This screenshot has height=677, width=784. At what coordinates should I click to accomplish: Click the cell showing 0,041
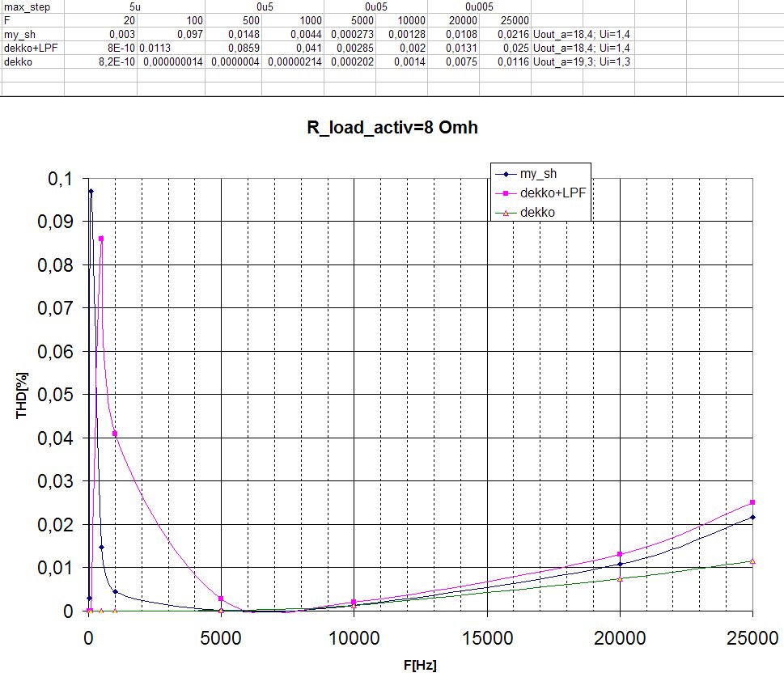(x=293, y=48)
